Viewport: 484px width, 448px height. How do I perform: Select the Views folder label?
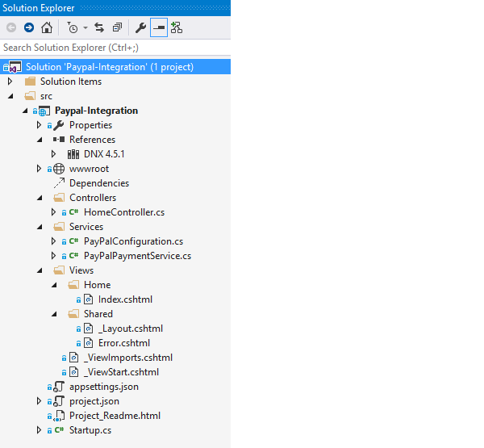[81, 270]
